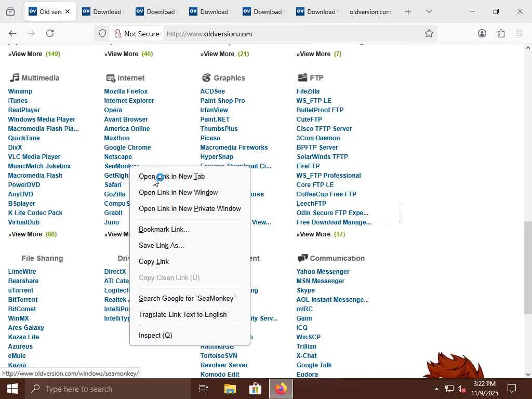
Task: Open the DirectX link
Action: (x=115, y=271)
